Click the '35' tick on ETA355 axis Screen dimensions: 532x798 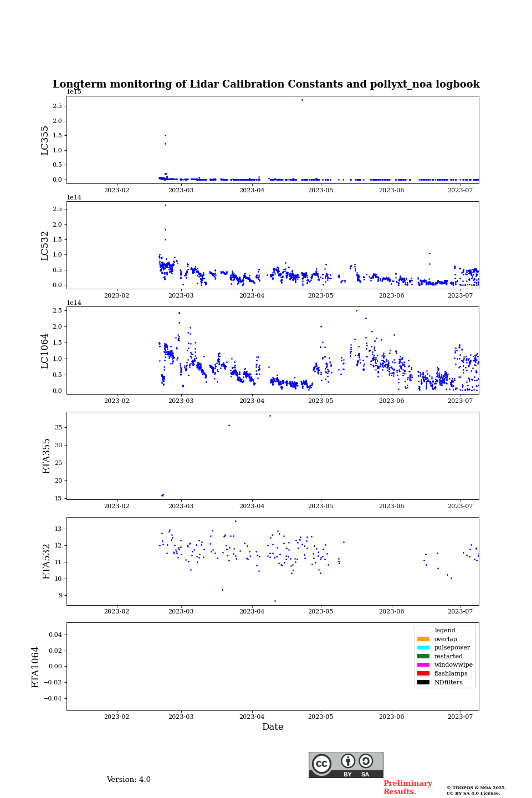pos(59,427)
